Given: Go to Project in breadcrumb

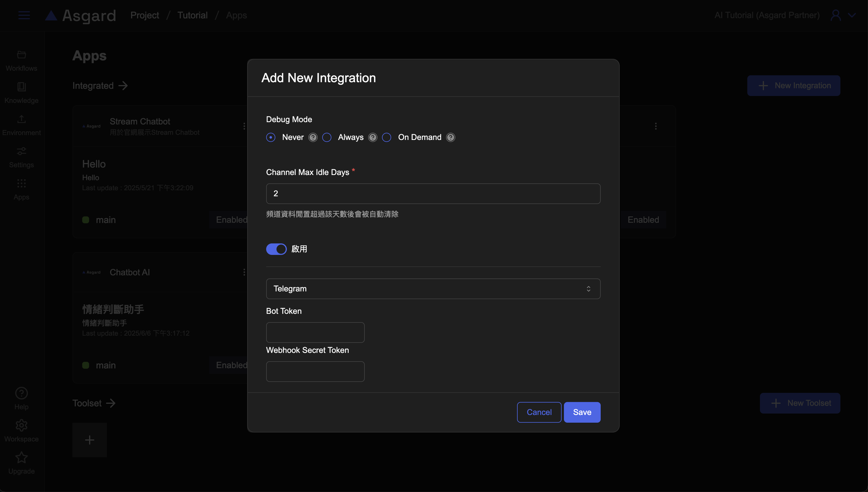Looking at the screenshot, I should coord(145,15).
